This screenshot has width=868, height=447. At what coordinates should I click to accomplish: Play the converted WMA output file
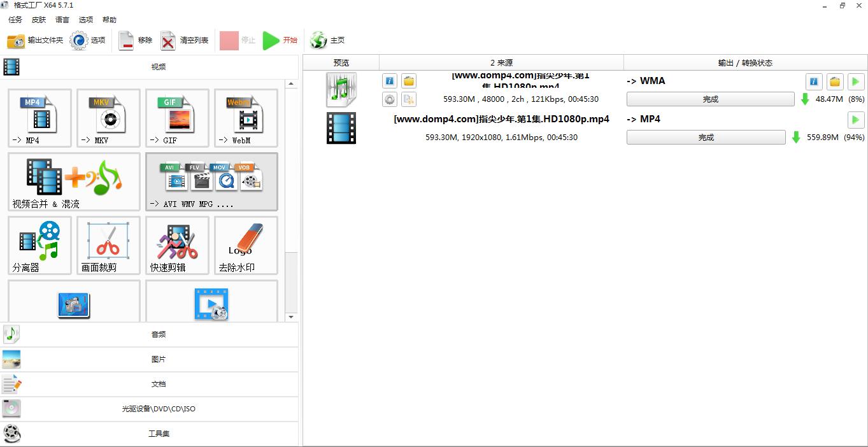[x=855, y=82]
